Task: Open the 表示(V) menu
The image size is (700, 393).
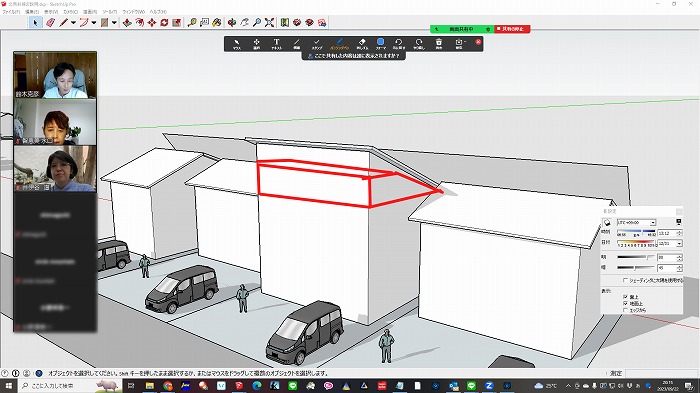Action: click(x=51, y=12)
